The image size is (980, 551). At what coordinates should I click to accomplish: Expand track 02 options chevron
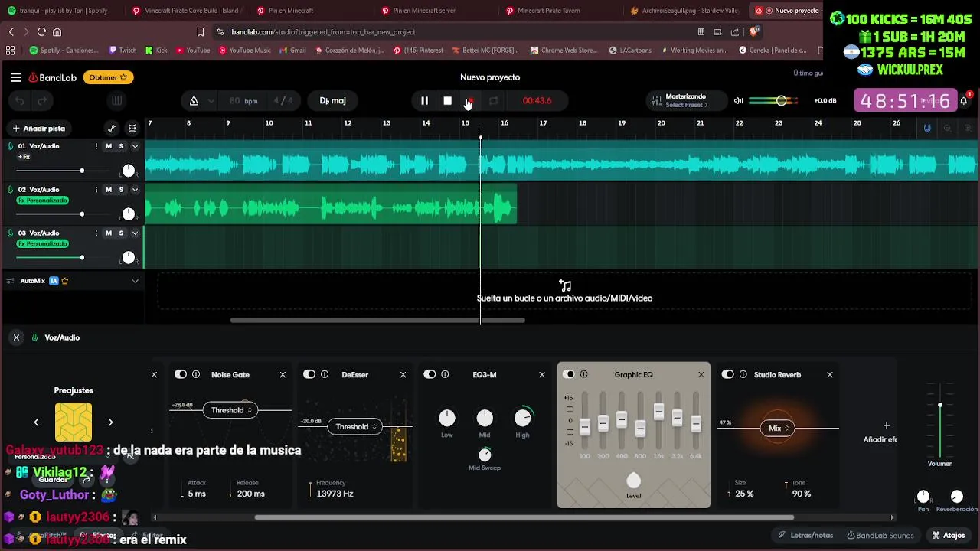[x=135, y=190]
